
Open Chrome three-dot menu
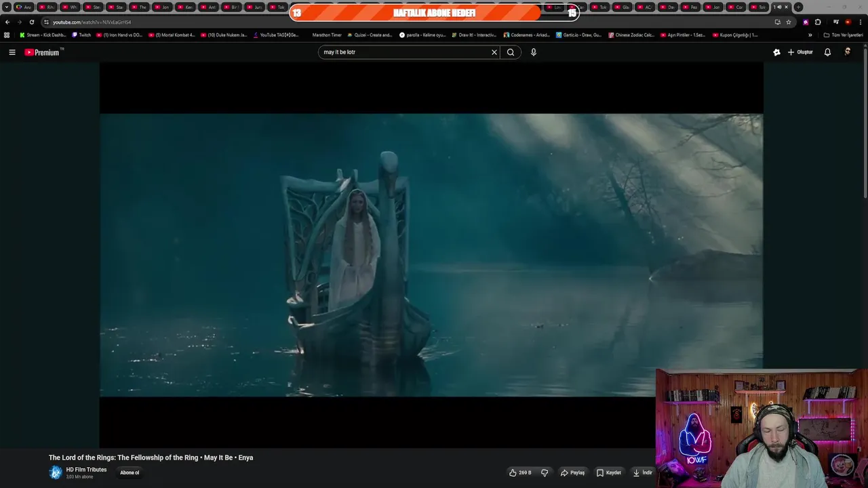(x=860, y=22)
